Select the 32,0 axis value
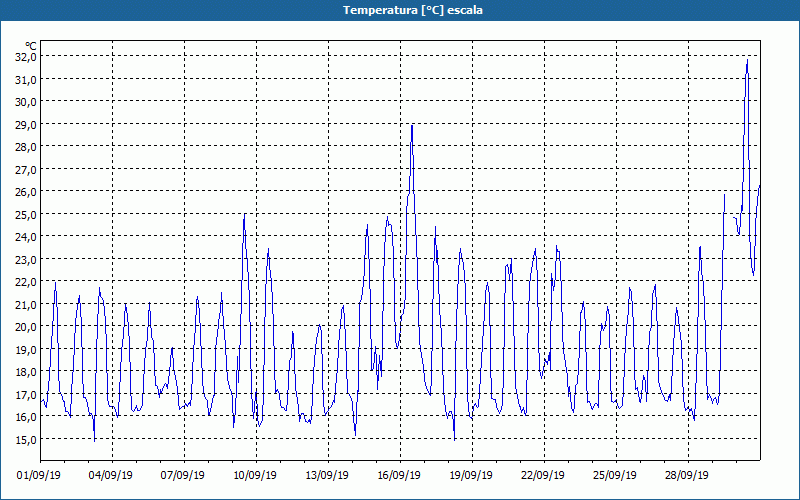The height and width of the screenshot is (500, 800). tap(26, 57)
